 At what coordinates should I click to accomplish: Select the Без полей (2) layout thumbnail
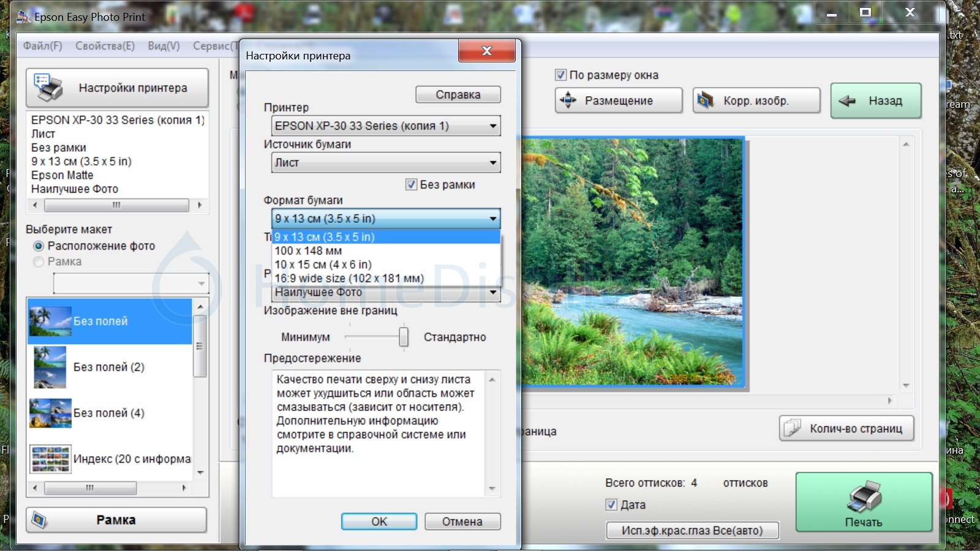pyautogui.click(x=50, y=367)
